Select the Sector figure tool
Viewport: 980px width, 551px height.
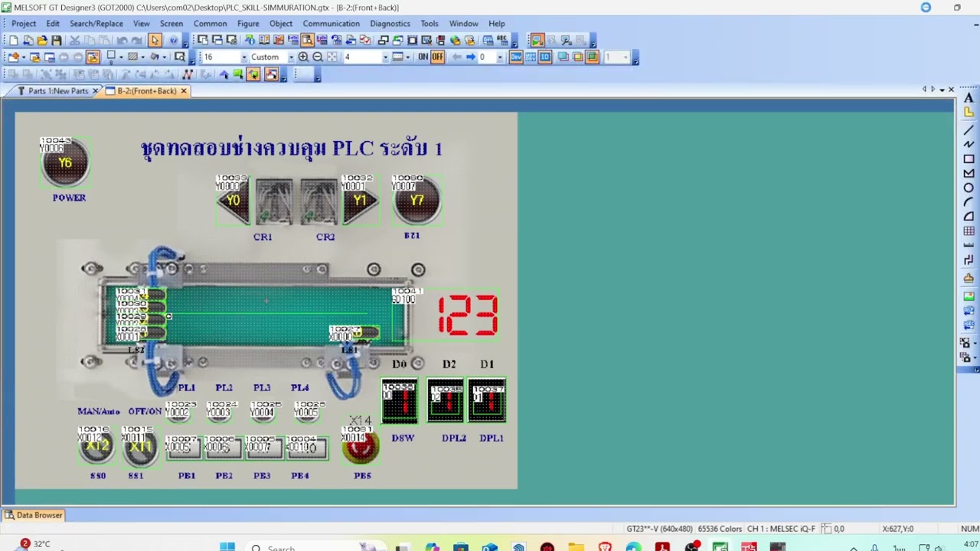pyautogui.click(x=969, y=217)
